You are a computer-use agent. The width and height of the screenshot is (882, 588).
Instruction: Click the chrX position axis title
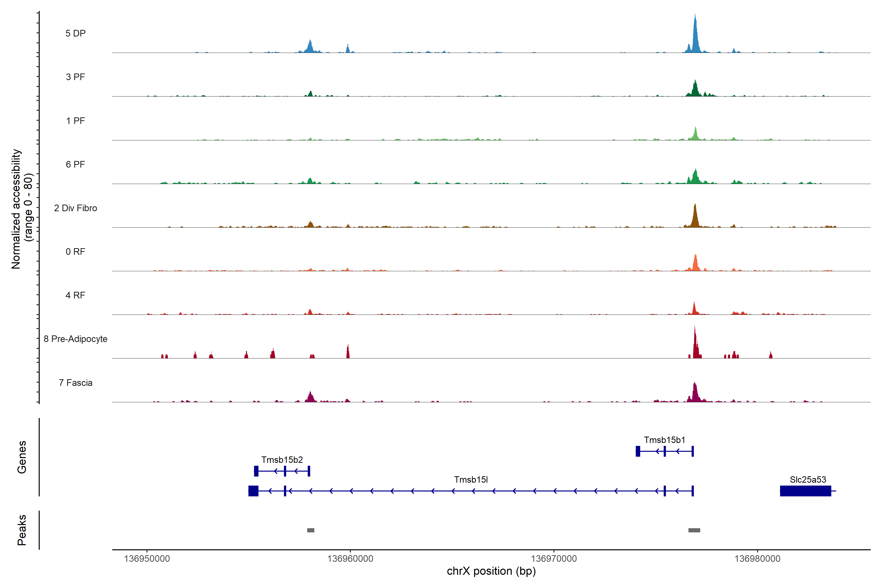click(x=491, y=571)
